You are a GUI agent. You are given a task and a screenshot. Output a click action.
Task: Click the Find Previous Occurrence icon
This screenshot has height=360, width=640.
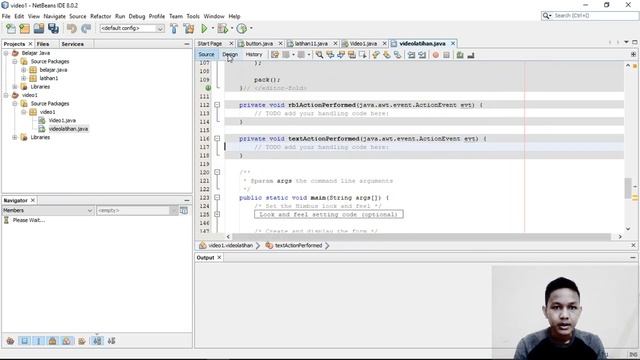pos(330,55)
